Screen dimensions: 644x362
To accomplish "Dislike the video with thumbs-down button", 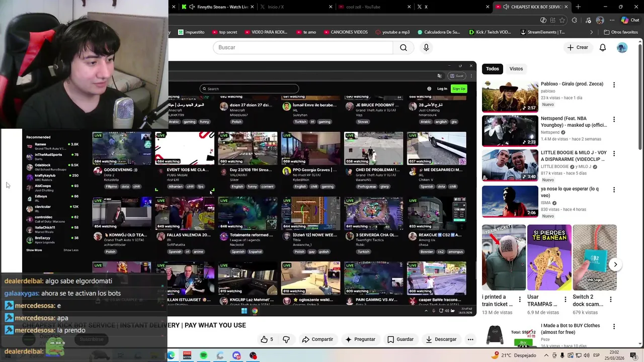I will click(x=286, y=339).
